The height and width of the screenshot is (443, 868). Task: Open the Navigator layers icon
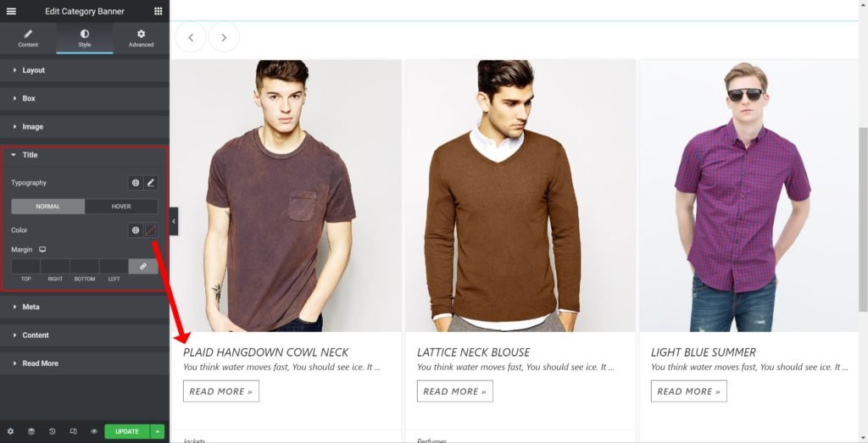tap(31, 431)
